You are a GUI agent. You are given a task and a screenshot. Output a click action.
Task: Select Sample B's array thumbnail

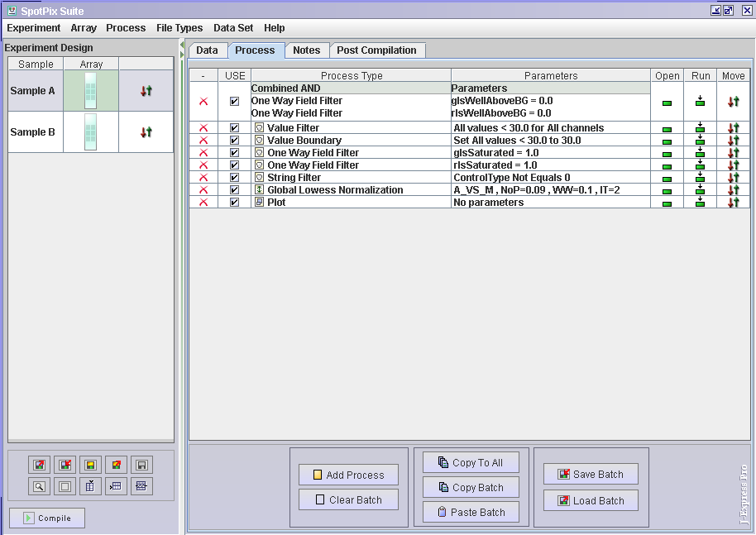(x=91, y=131)
